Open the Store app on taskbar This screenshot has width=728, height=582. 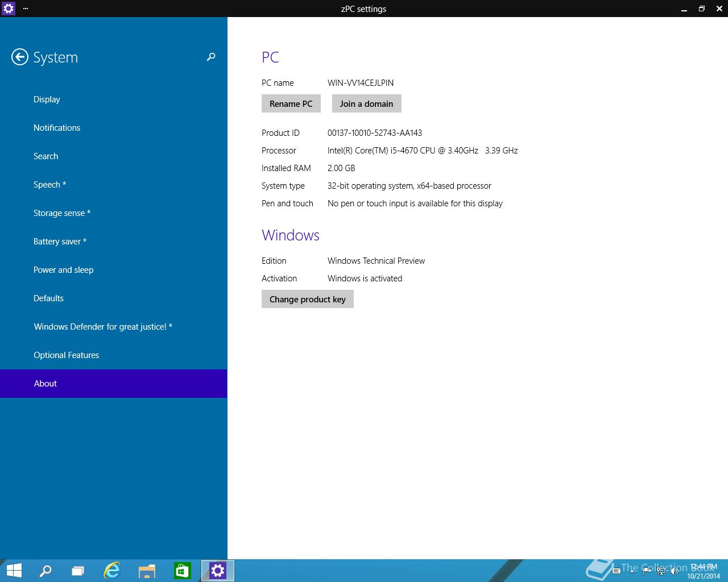[182, 571]
